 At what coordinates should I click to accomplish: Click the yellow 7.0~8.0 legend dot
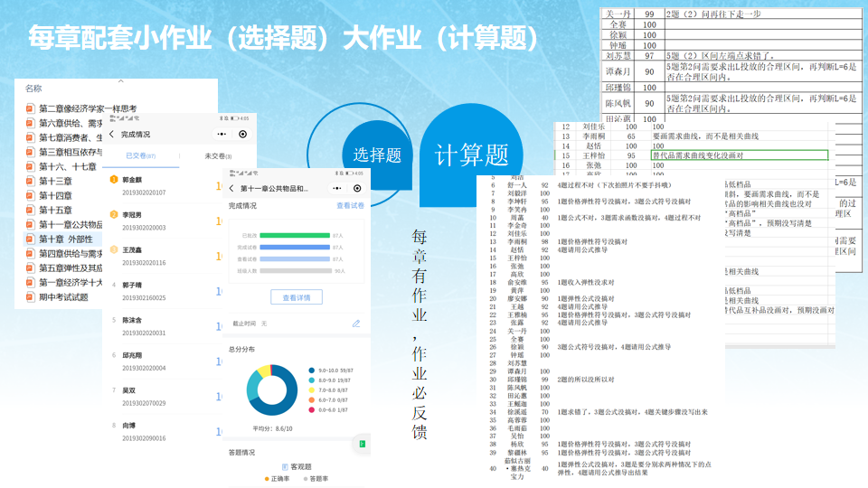pyautogui.click(x=310, y=389)
